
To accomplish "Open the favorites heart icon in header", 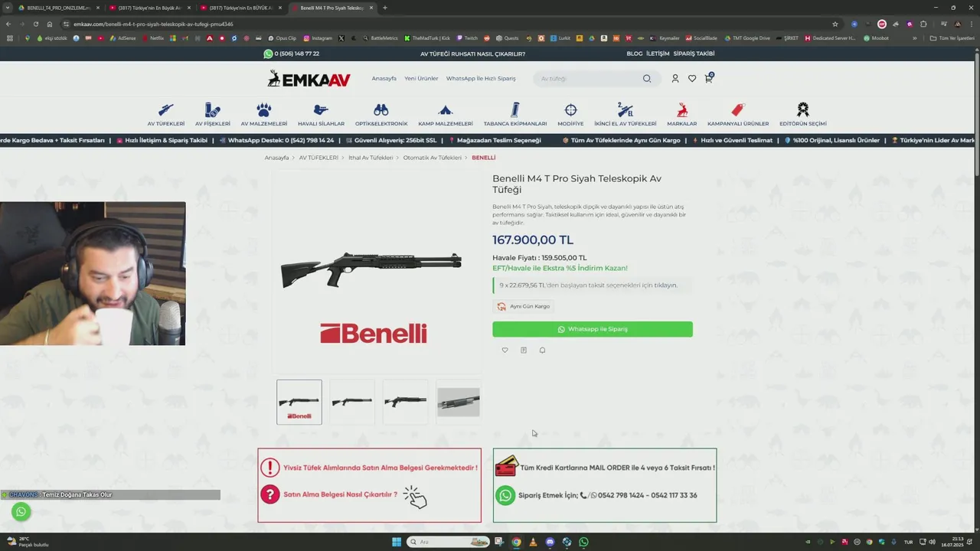I will pyautogui.click(x=692, y=78).
